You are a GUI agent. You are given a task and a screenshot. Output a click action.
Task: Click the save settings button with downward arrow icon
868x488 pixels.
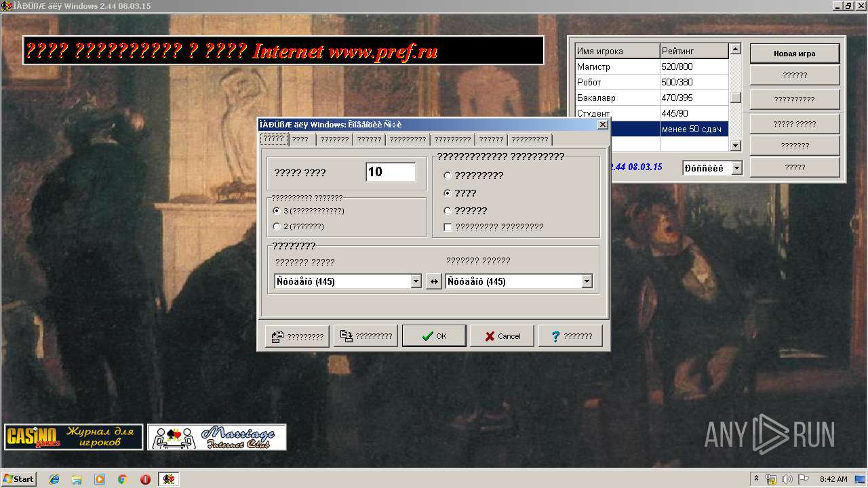click(366, 336)
